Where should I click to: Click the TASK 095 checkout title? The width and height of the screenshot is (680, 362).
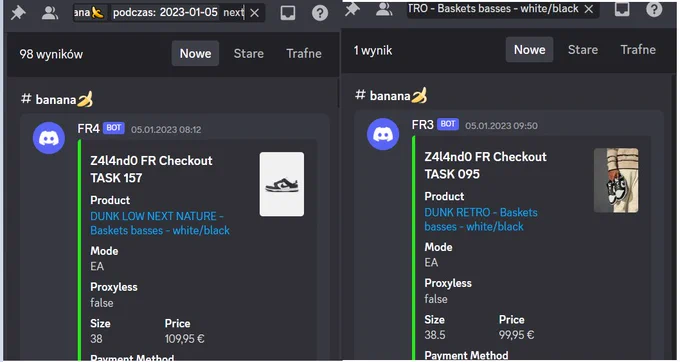coord(485,165)
